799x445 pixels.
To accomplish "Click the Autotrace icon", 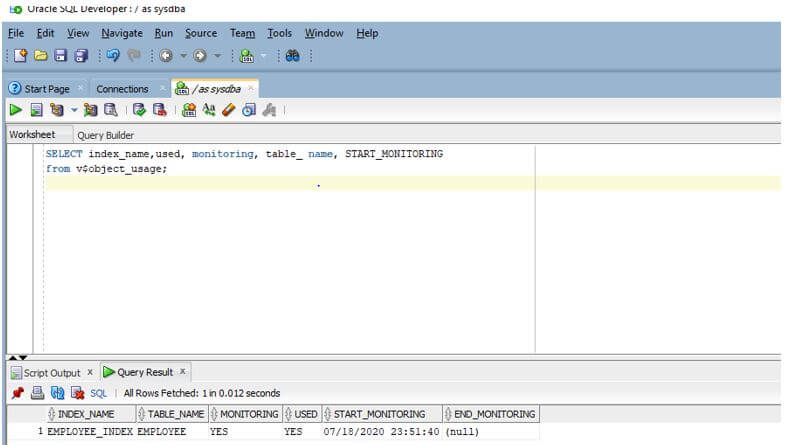I will (90, 110).
